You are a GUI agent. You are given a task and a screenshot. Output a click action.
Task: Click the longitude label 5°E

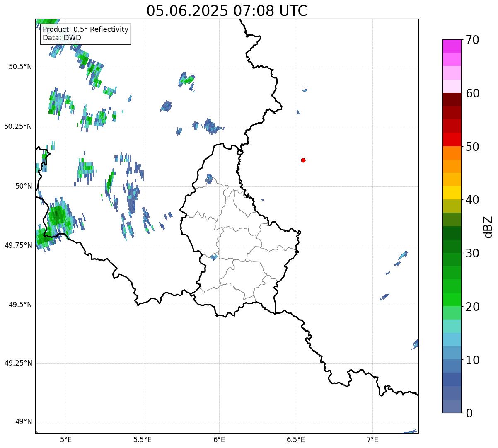(66, 440)
